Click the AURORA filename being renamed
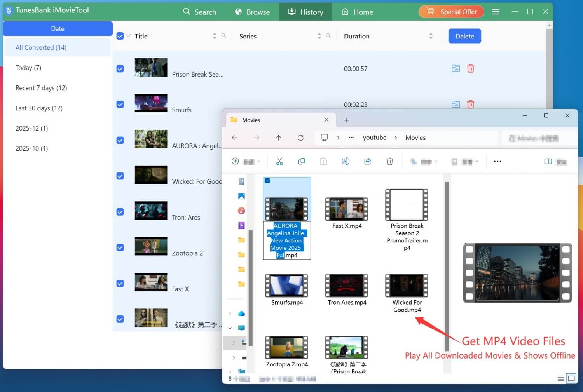The image size is (583, 392). point(286,240)
